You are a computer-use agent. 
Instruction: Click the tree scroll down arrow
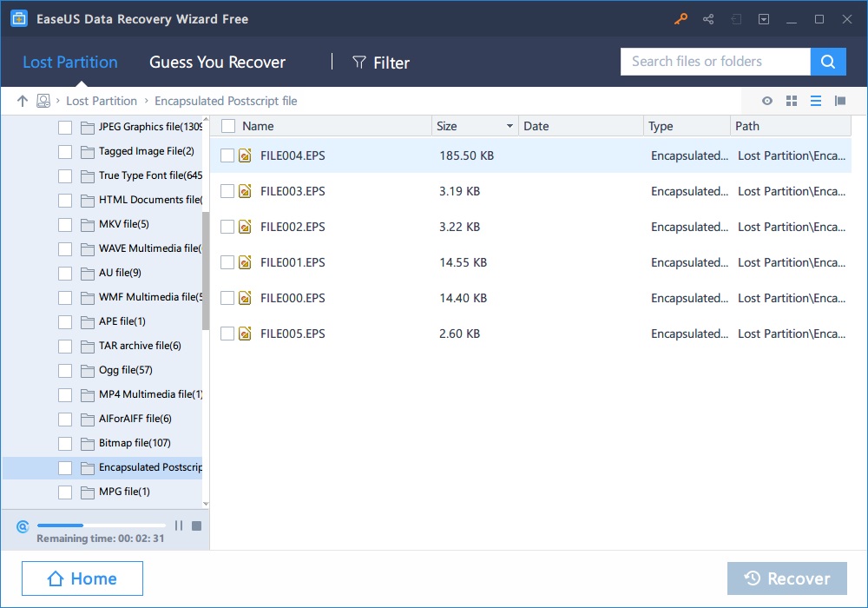pos(206,504)
